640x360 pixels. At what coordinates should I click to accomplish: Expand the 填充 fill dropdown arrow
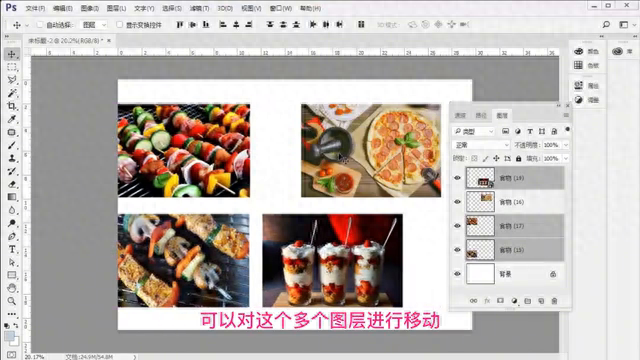pos(566,158)
